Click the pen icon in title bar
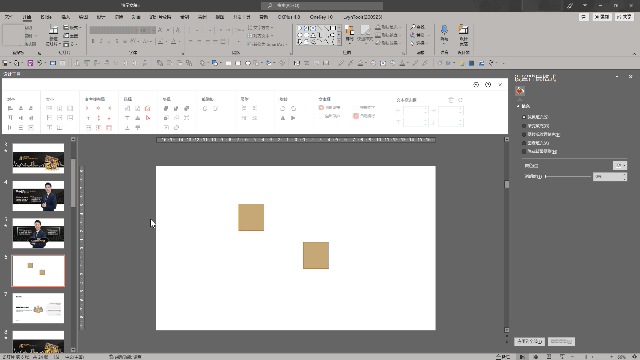Viewport: 640px width, 360px height. click(x=570, y=6)
